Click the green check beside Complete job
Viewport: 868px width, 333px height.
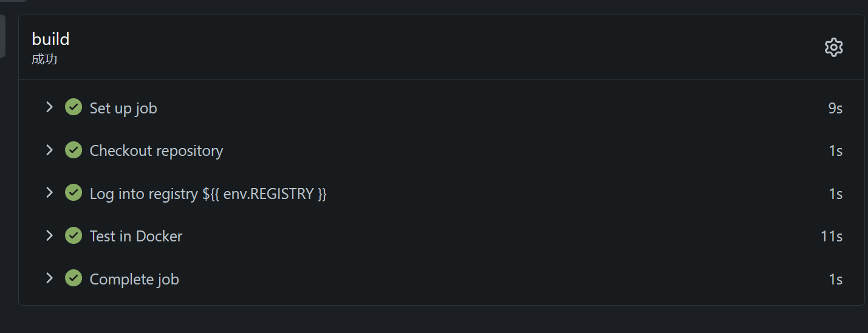pyautogui.click(x=73, y=278)
